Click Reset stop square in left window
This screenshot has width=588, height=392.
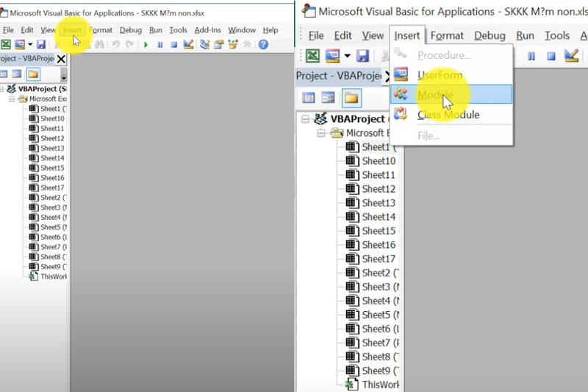click(x=174, y=45)
